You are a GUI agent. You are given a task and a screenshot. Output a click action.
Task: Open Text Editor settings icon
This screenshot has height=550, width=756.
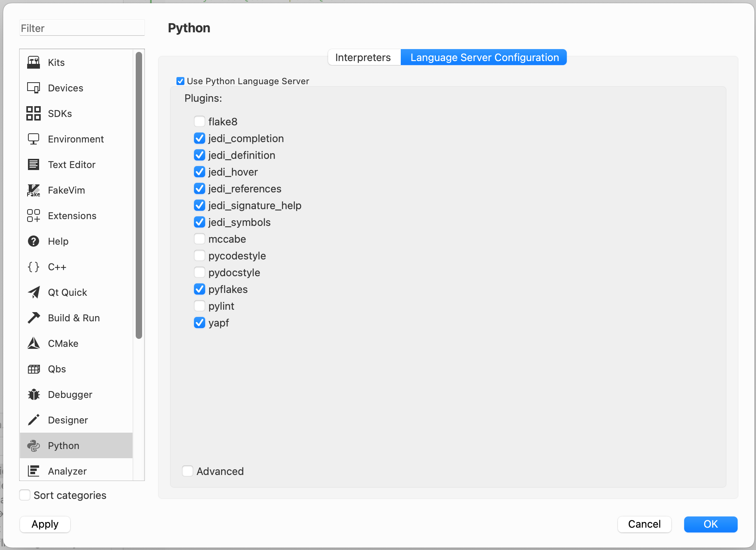pos(34,164)
